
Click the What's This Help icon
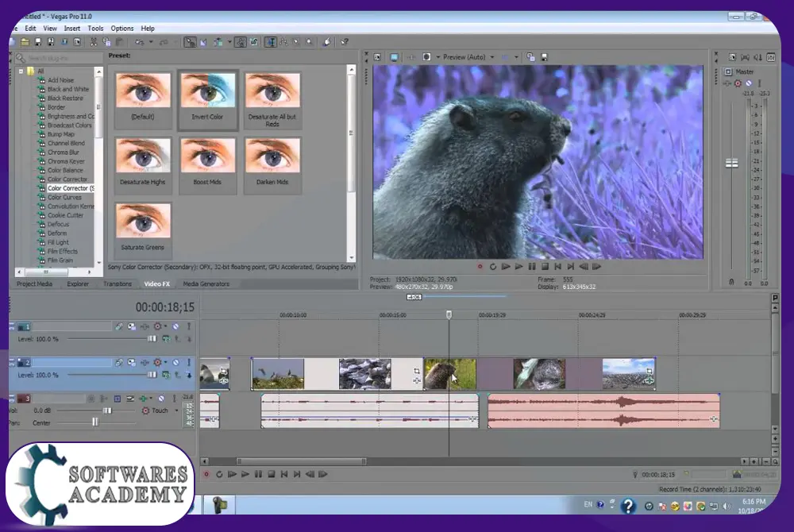point(345,42)
